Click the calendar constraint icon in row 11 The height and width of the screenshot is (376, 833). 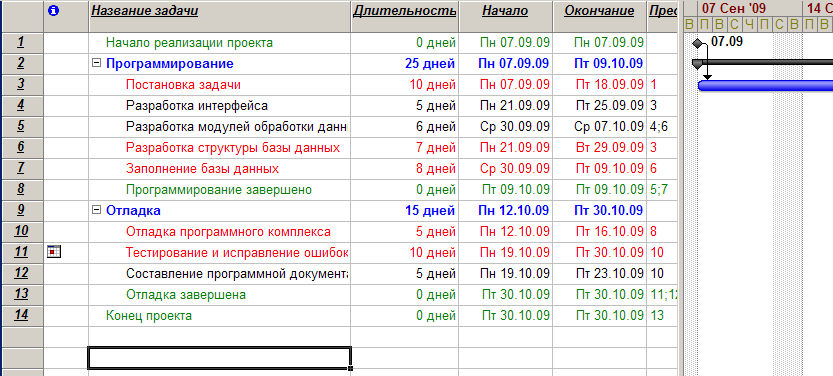(x=54, y=252)
